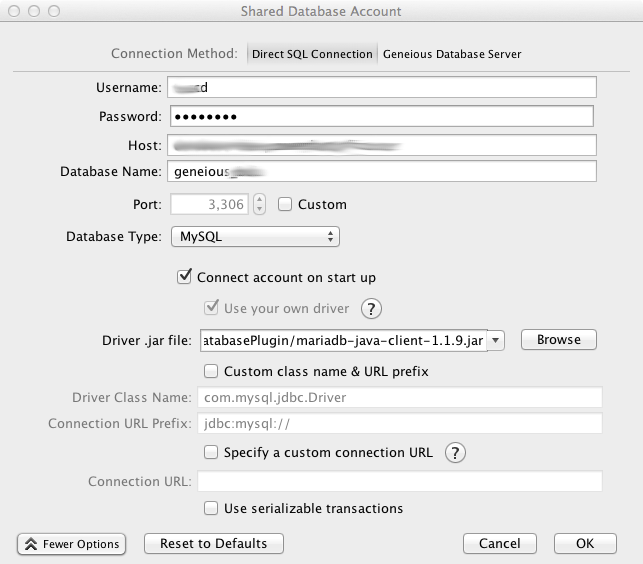
Task: Open the Database Type MySQL dropdown
Action: [255, 237]
